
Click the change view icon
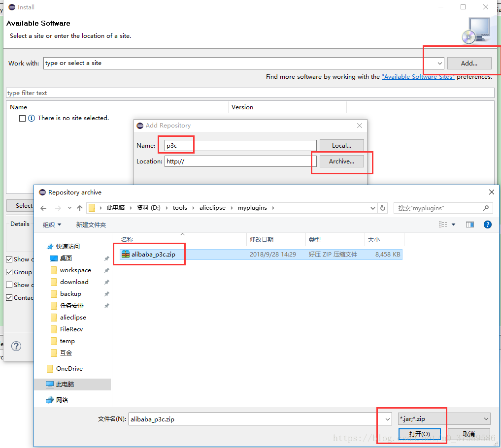(443, 224)
